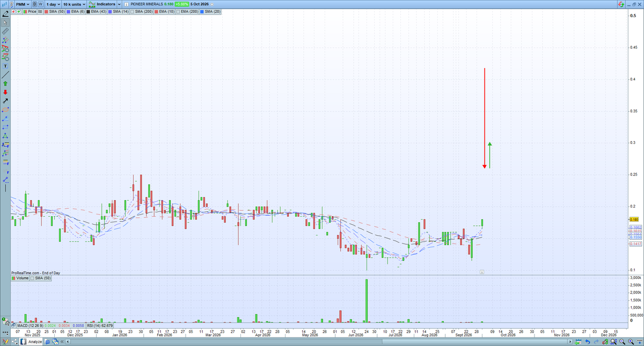The image size is (644, 346).
Task: Click the horizontal scrollbar right arrow
Action: [570, 342]
